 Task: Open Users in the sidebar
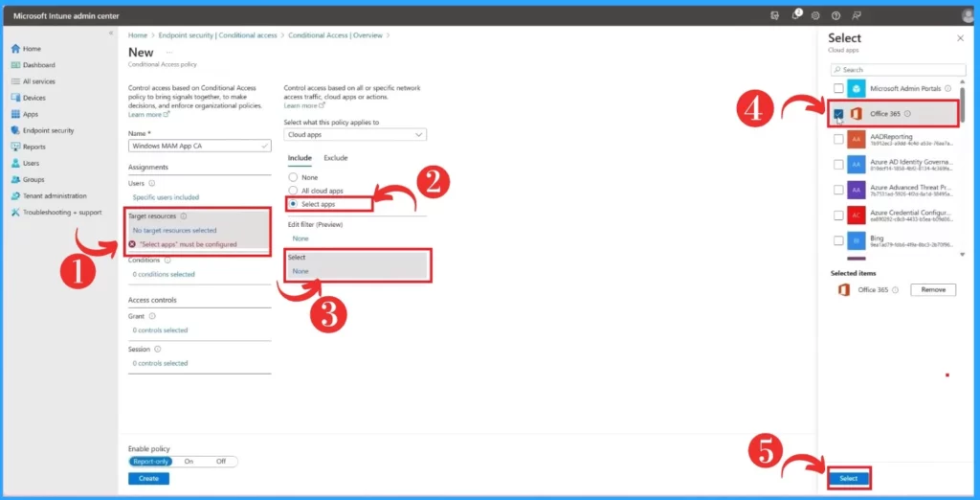(x=26, y=163)
